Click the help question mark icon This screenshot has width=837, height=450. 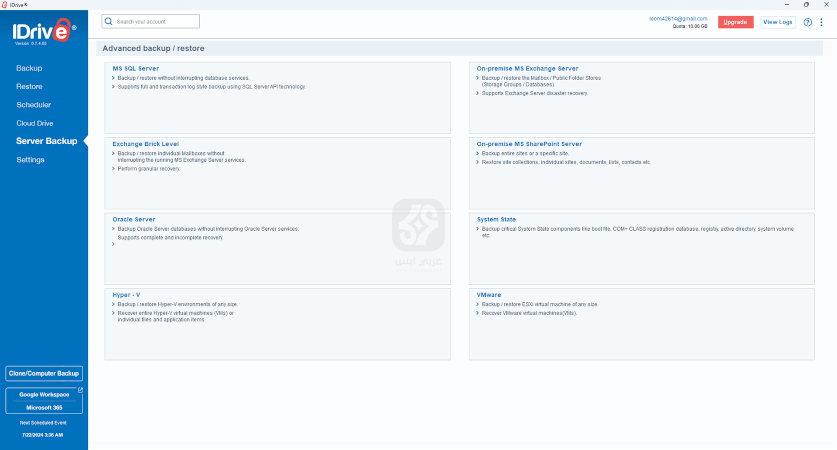808,22
